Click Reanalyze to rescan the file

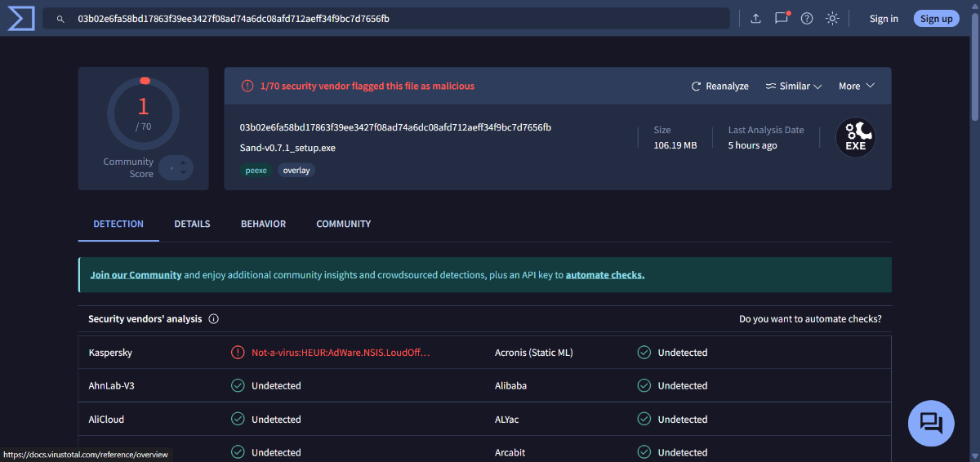tap(719, 86)
